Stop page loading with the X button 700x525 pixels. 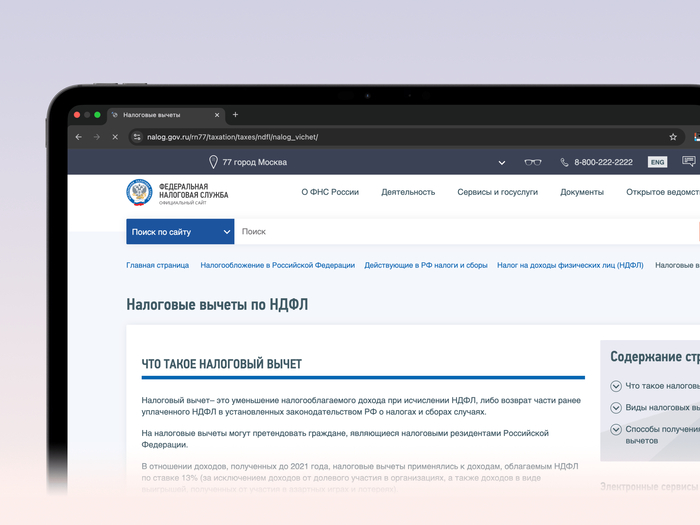(x=114, y=137)
